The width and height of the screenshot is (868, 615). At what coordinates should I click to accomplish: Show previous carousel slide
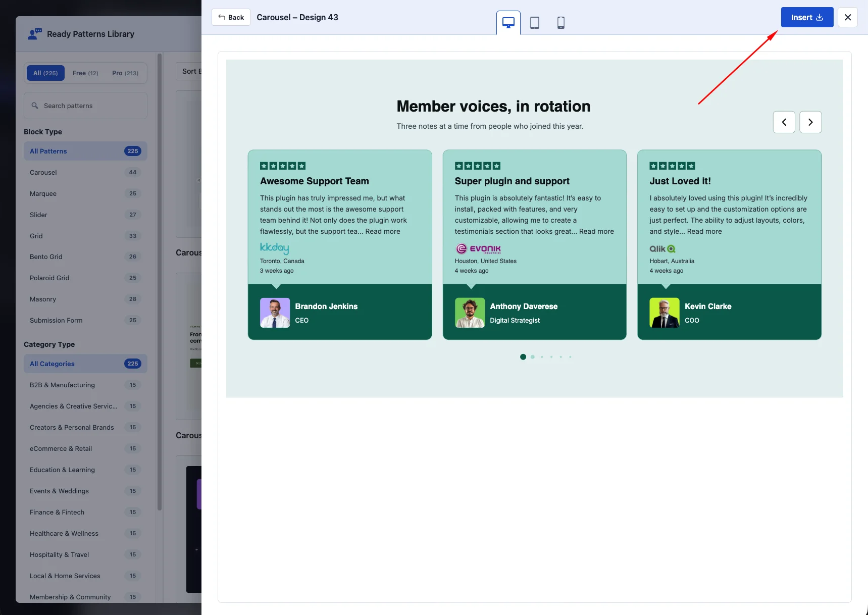tap(784, 122)
